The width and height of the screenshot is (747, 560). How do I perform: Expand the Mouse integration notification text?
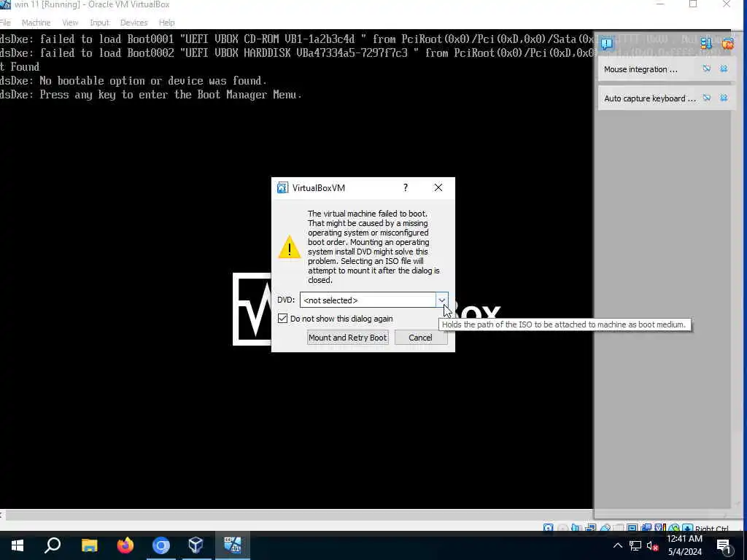click(x=640, y=69)
